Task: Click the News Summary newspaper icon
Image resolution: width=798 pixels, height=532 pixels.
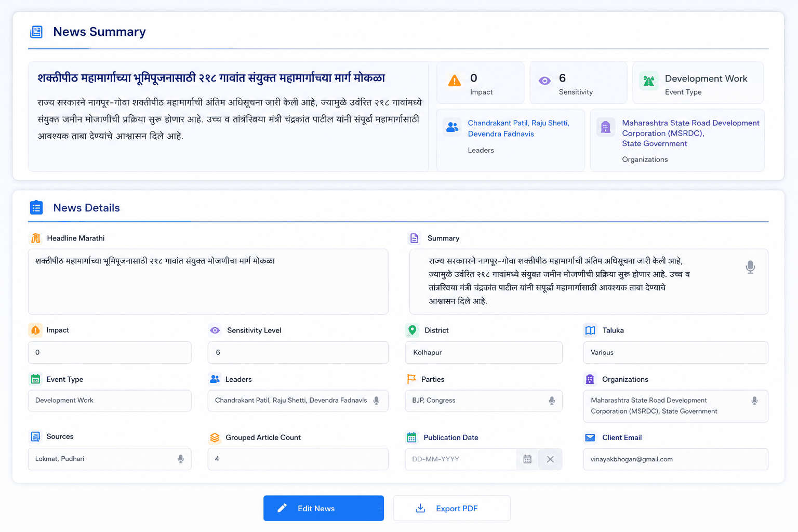Action: tap(36, 32)
